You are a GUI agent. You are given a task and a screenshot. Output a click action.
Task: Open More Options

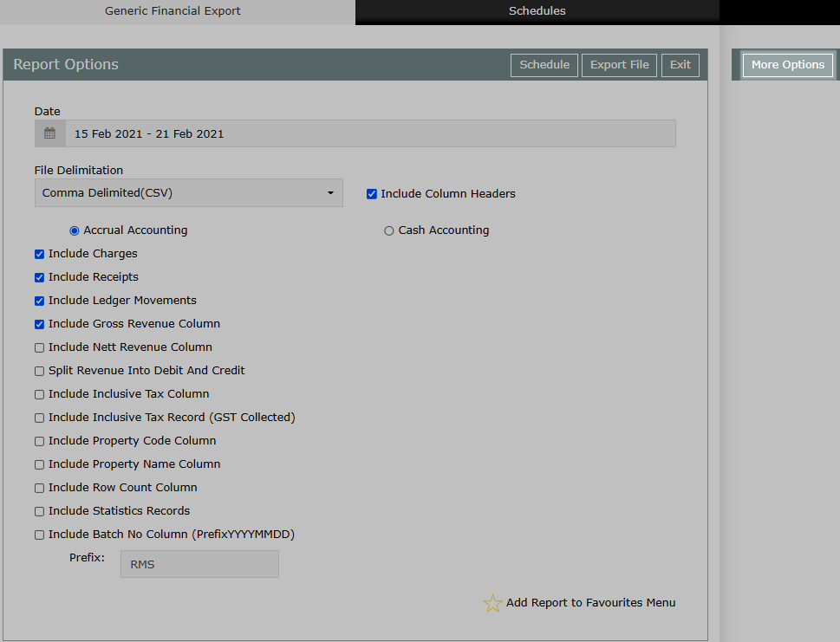787,65
